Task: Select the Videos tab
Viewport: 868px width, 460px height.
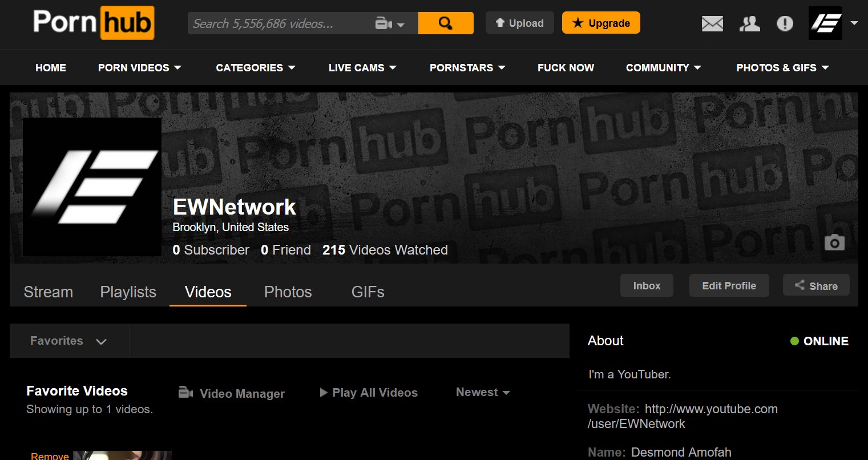Action: (208, 292)
